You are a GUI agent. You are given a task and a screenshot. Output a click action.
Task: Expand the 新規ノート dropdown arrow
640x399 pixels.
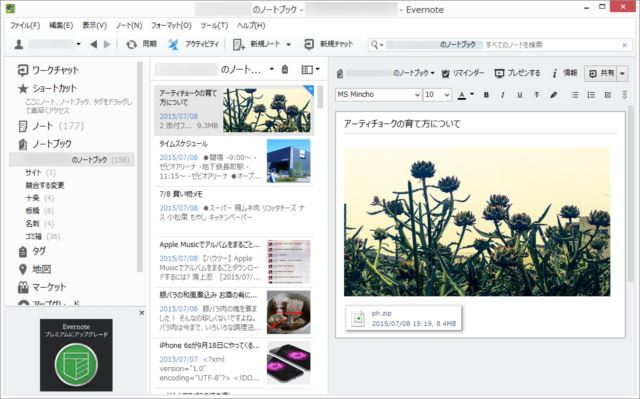tap(289, 44)
